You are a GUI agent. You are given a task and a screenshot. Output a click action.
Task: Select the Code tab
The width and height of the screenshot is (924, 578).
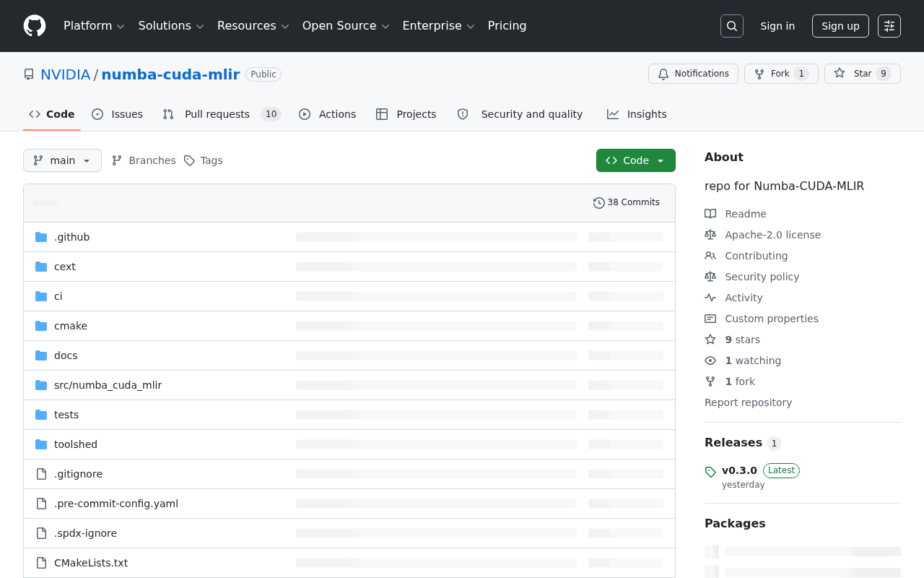click(52, 114)
